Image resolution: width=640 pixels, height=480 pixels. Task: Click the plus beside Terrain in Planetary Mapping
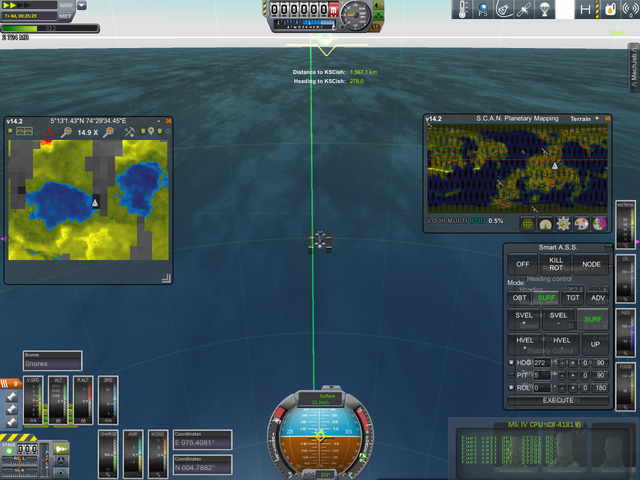[x=597, y=118]
